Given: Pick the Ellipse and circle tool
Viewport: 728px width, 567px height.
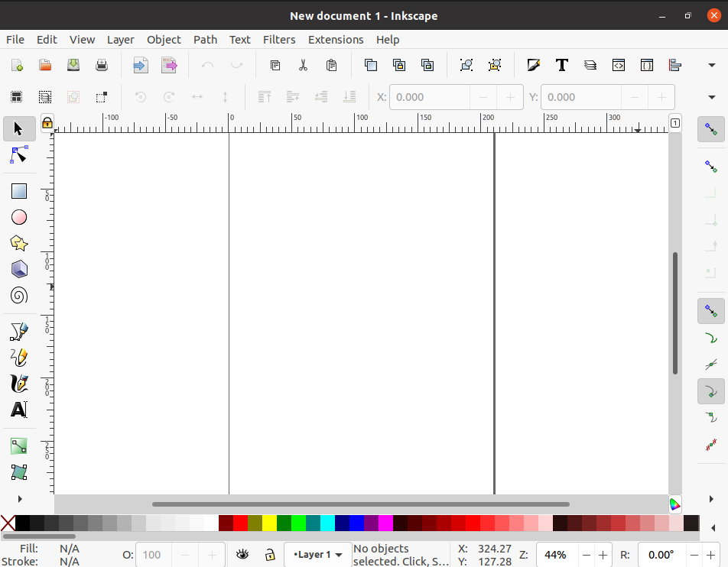Looking at the screenshot, I should 18,217.
